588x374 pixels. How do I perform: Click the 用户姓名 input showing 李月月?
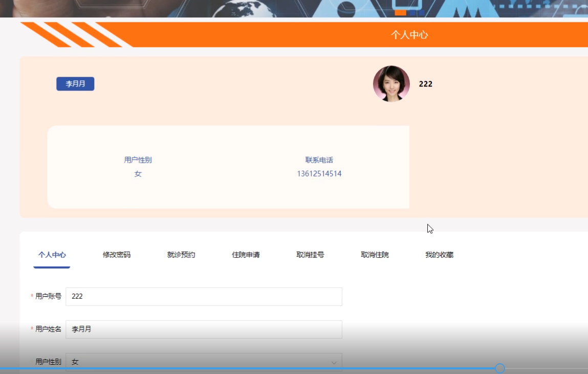coord(204,329)
